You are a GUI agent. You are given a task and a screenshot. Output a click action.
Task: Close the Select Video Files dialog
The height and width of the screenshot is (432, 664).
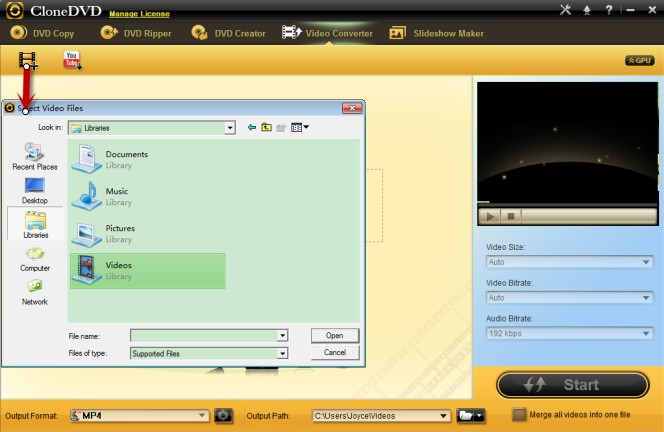(x=352, y=108)
